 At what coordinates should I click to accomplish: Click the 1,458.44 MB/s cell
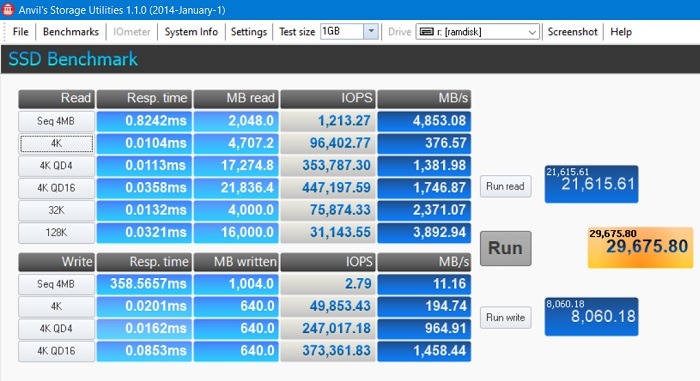(x=424, y=351)
